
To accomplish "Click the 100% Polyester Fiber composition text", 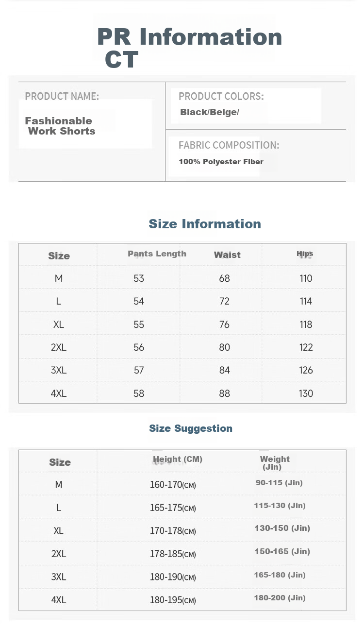I will click(221, 162).
